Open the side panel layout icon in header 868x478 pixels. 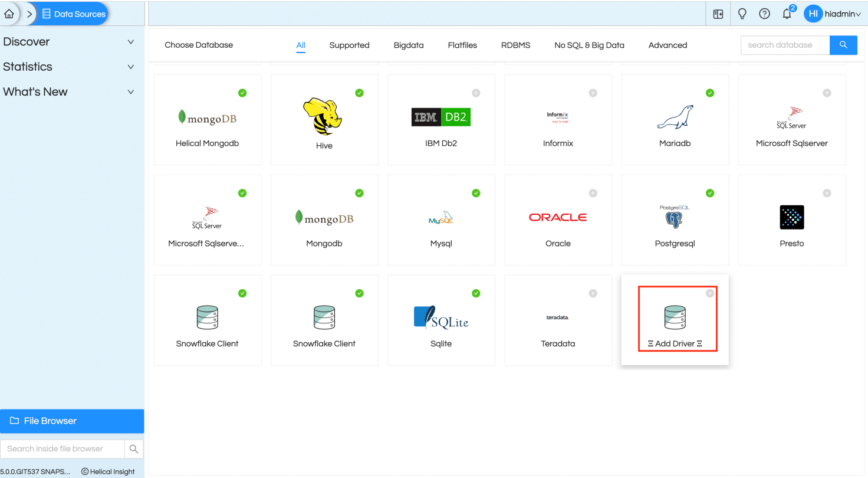718,14
